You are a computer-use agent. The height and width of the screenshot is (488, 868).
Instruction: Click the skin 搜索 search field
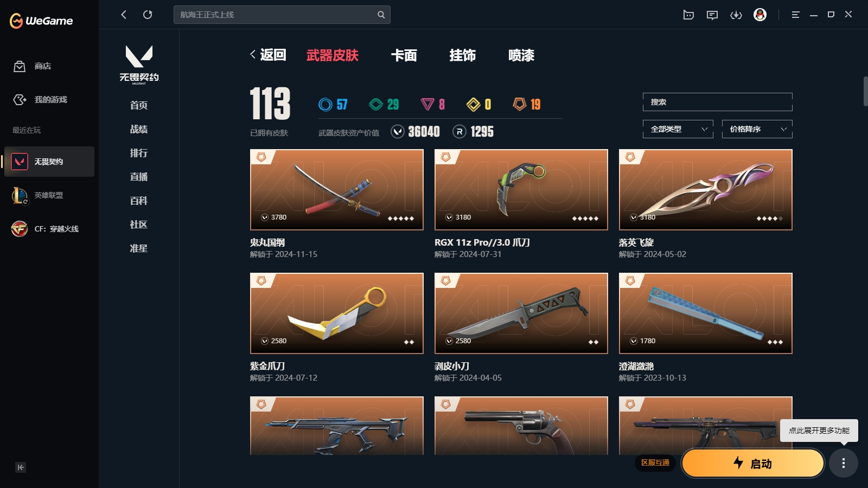pyautogui.click(x=718, y=102)
